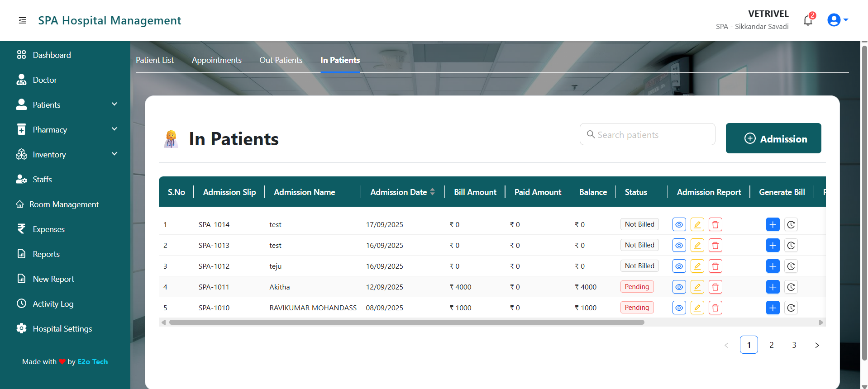The height and width of the screenshot is (389, 868).
Task: Generate bill for SPA-1012 using plus icon
Action: pos(773,266)
